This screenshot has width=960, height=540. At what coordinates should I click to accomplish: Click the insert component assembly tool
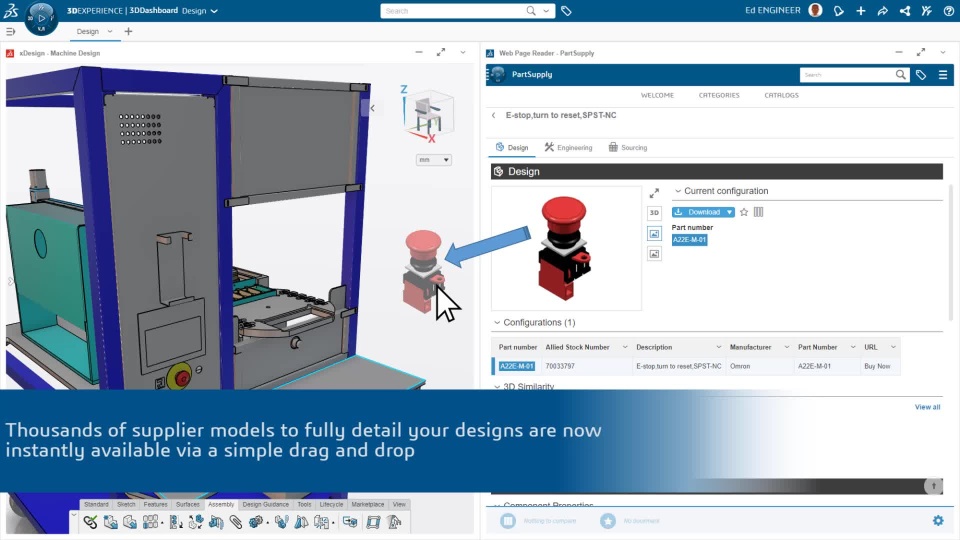coord(111,522)
